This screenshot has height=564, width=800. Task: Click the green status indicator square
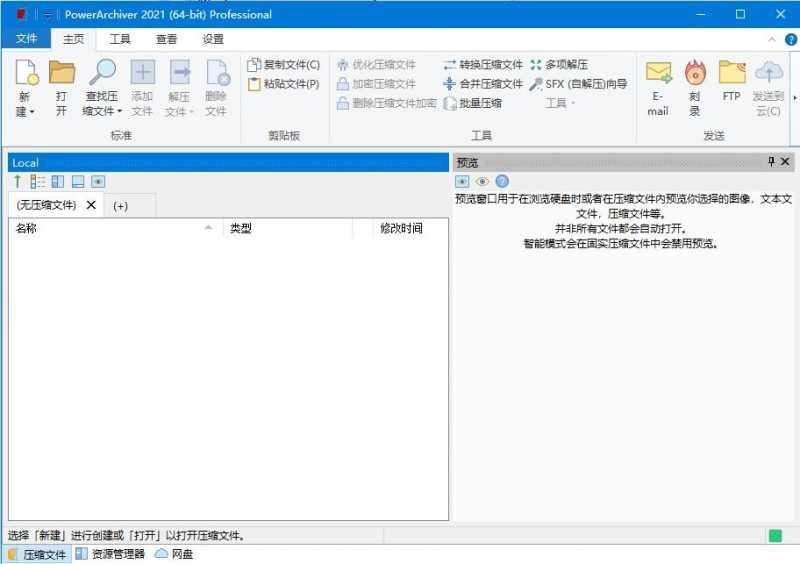point(776,535)
